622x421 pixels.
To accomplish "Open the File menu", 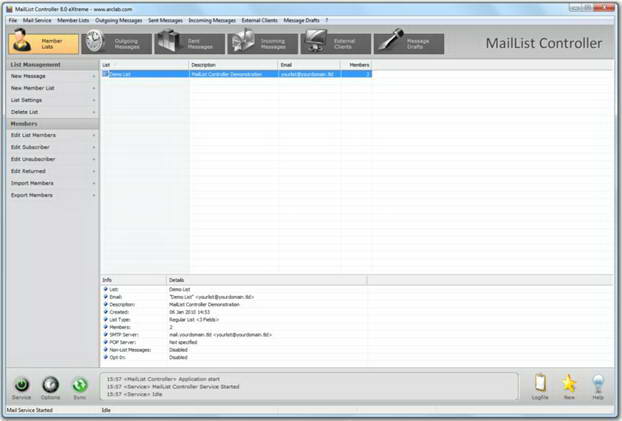I will pyautogui.click(x=13, y=20).
